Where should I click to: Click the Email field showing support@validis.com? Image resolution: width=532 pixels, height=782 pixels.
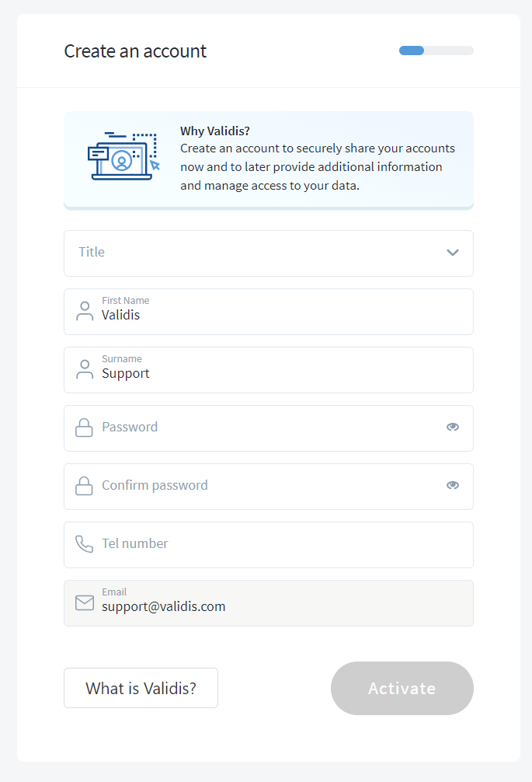point(269,603)
